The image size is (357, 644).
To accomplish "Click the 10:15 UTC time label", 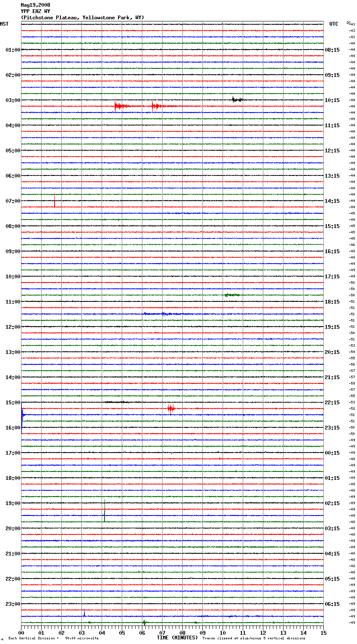I will coord(332,100).
